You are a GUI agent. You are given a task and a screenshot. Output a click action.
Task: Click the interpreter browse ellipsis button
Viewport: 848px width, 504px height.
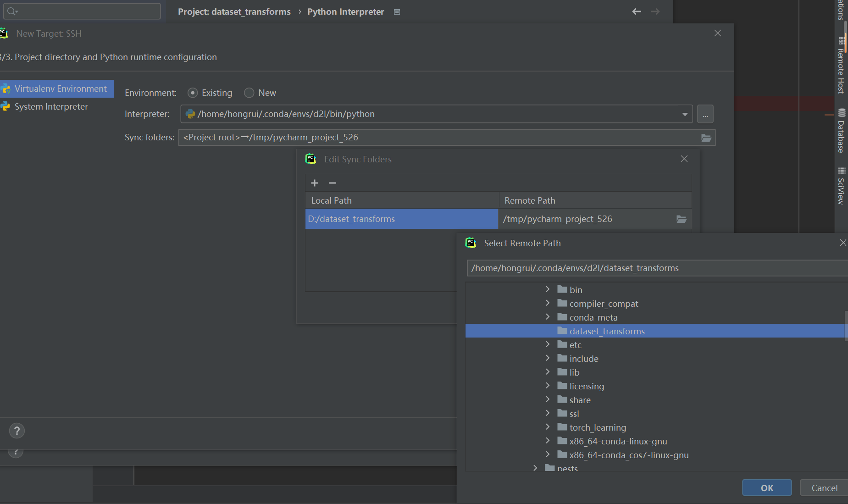point(705,114)
